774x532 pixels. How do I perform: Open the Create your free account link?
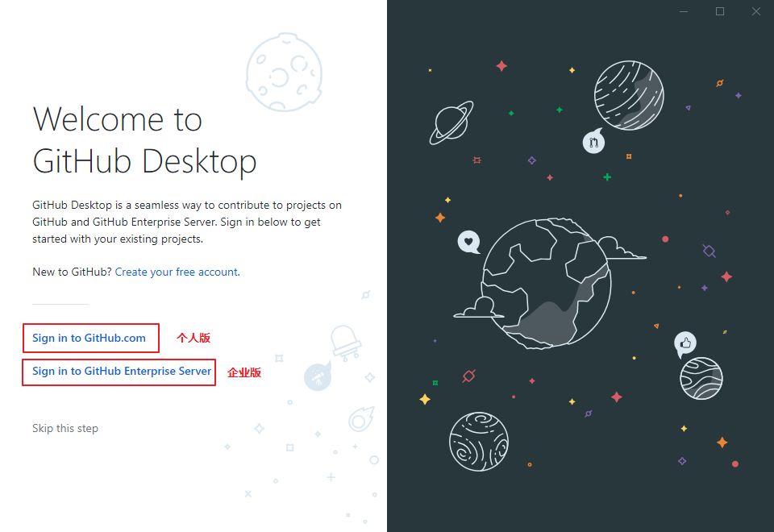[177, 272]
